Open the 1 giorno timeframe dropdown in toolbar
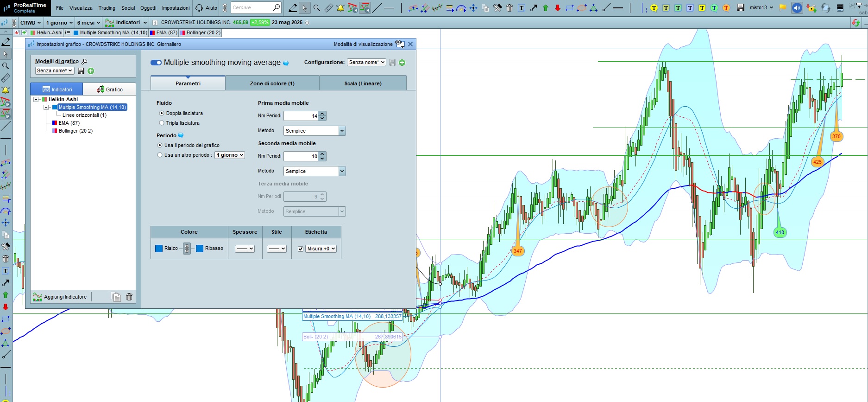Image resolution: width=868 pixels, height=402 pixels. pos(59,23)
